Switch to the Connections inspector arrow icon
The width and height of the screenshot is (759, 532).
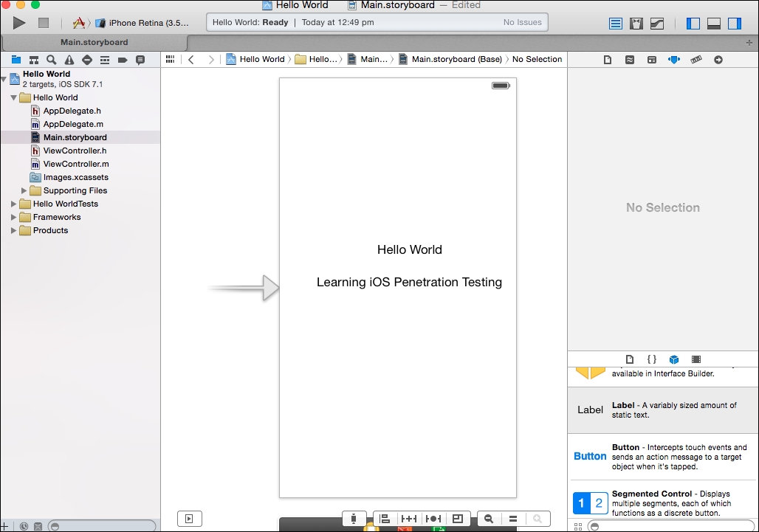pyautogui.click(x=718, y=60)
